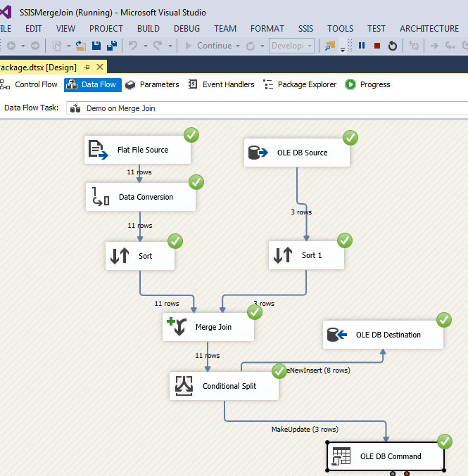Select the OLE DB Command component label
Viewport: 468px width, 476px height.
(391, 456)
